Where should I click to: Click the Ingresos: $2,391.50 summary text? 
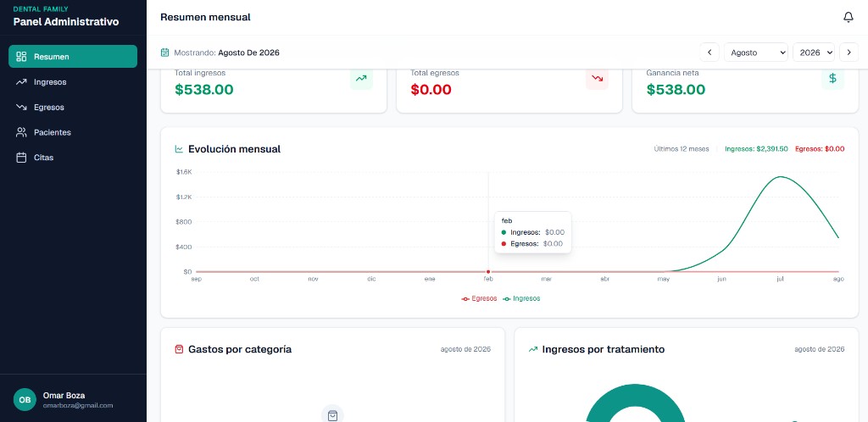[756, 149]
